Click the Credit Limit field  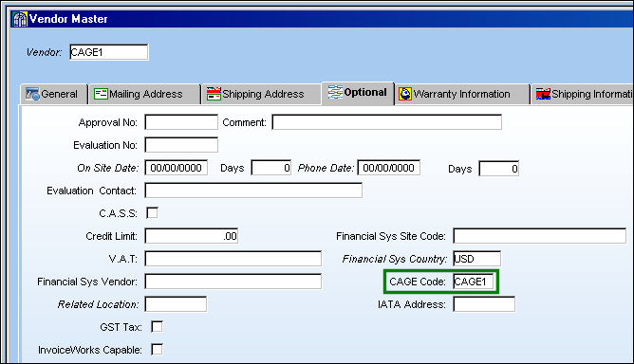[x=192, y=236]
